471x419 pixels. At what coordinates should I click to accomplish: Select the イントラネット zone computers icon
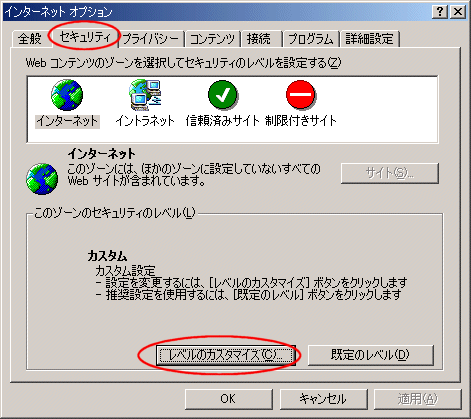tap(145, 95)
